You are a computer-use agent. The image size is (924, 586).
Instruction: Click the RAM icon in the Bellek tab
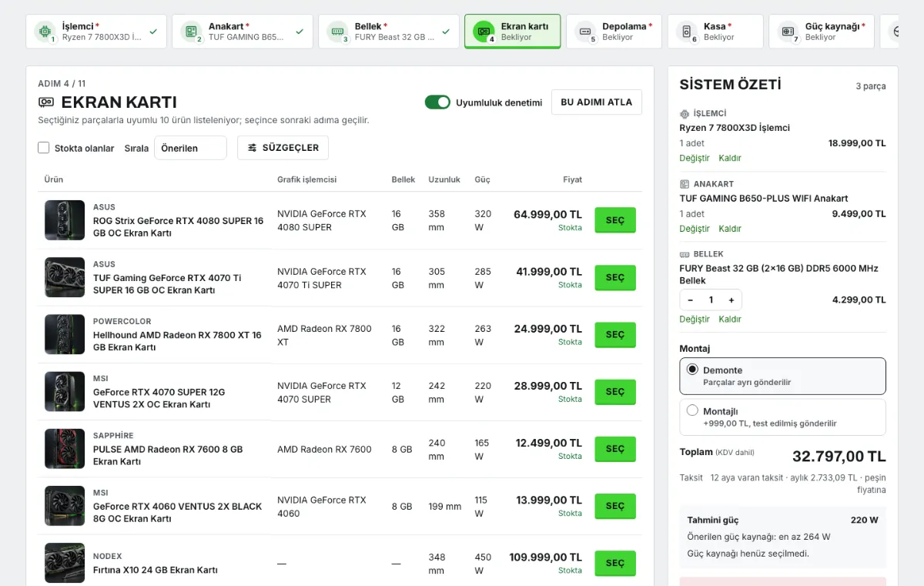pyautogui.click(x=337, y=32)
